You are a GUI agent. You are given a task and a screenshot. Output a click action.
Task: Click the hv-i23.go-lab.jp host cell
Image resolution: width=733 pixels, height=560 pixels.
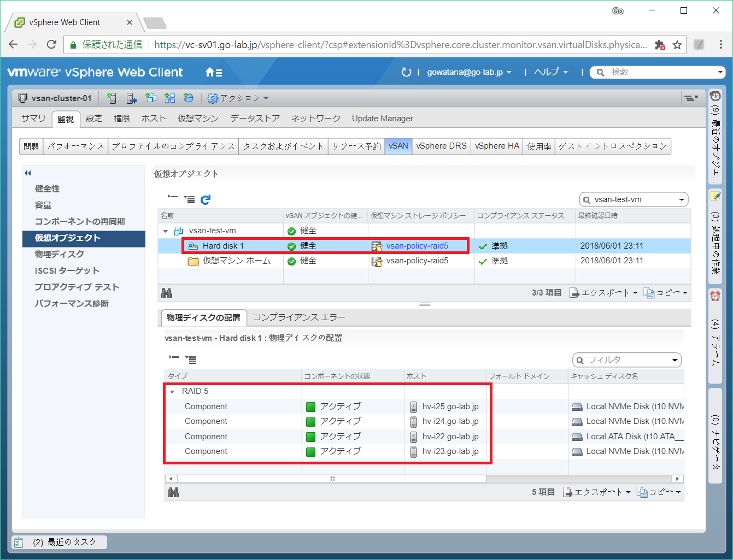[x=445, y=451]
